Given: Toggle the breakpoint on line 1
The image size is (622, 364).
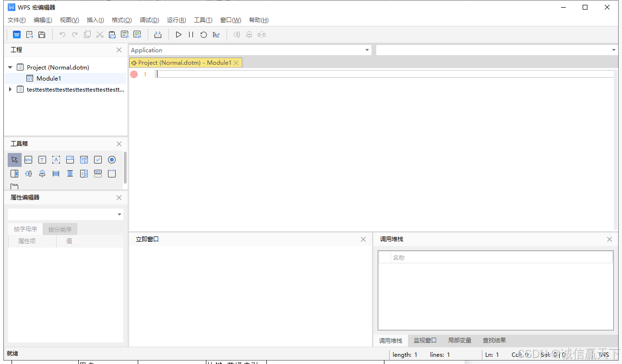Looking at the screenshot, I should (x=134, y=74).
